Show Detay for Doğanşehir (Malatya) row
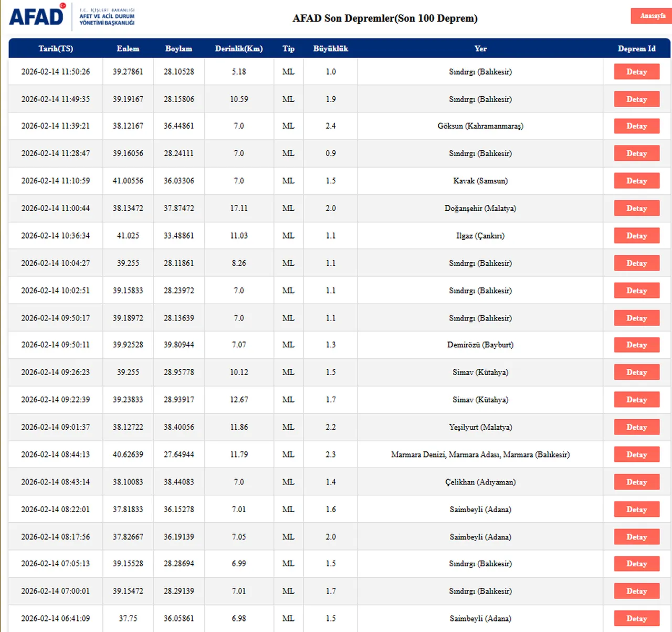672x632 pixels. (636, 209)
